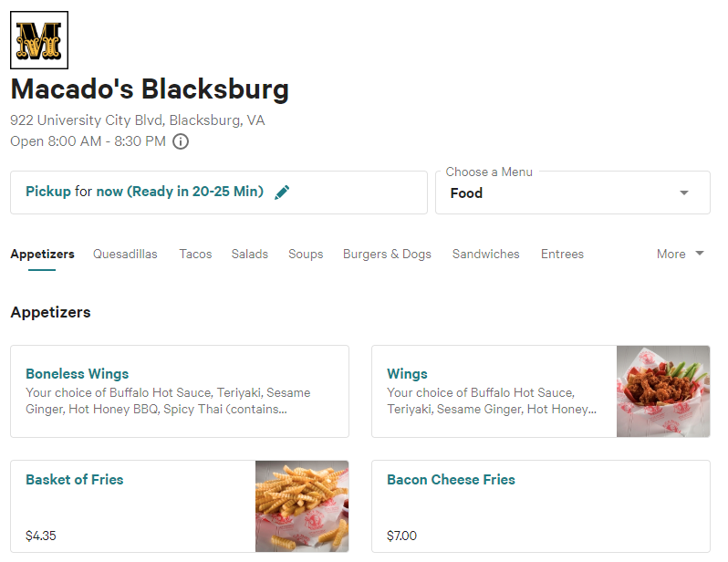Click the pencil edit icon for pickup
728x562 pixels.
[x=282, y=192]
